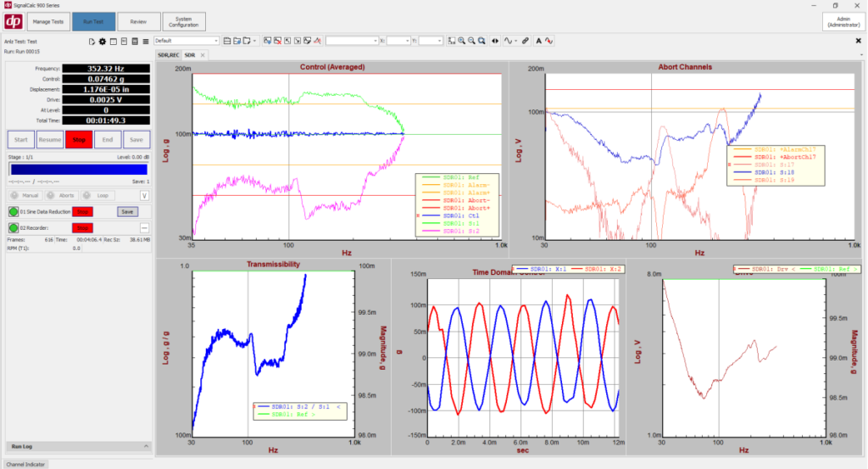Image resolution: width=868 pixels, height=469 pixels.
Task: Open the sine wave icon dropdown arrow
Action: point(516,41)
